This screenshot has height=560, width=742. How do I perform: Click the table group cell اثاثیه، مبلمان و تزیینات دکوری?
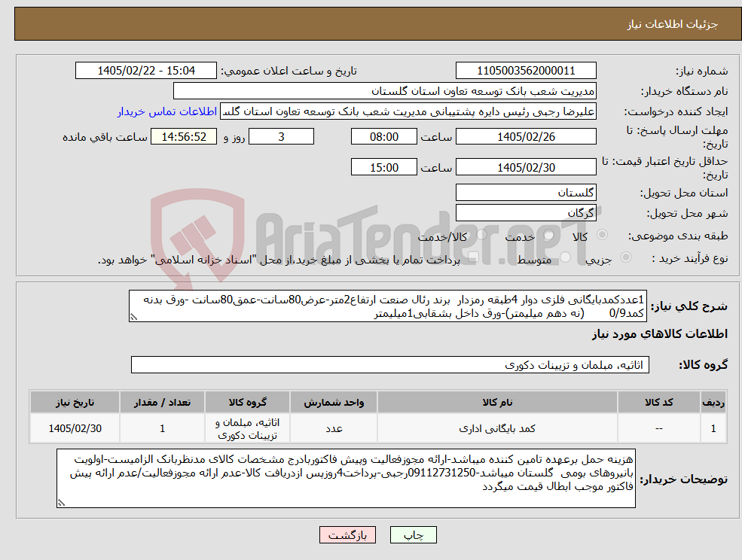click(247, 428)
